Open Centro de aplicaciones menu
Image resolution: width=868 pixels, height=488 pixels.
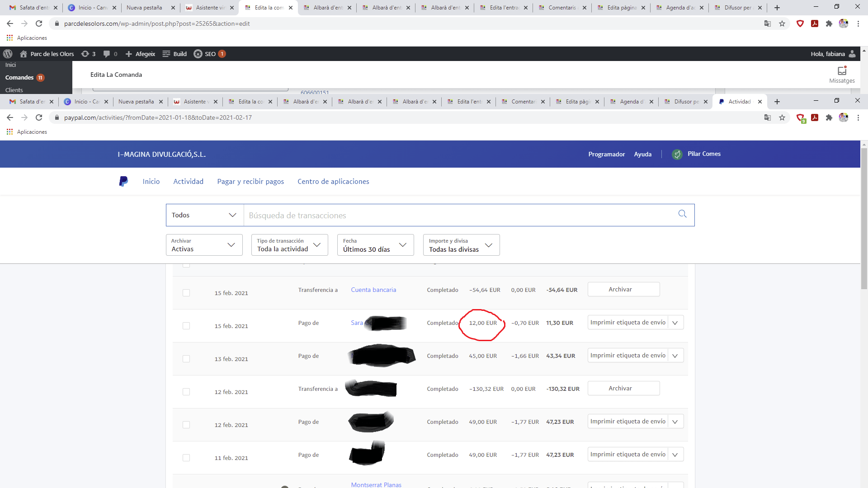click(333, 181)
